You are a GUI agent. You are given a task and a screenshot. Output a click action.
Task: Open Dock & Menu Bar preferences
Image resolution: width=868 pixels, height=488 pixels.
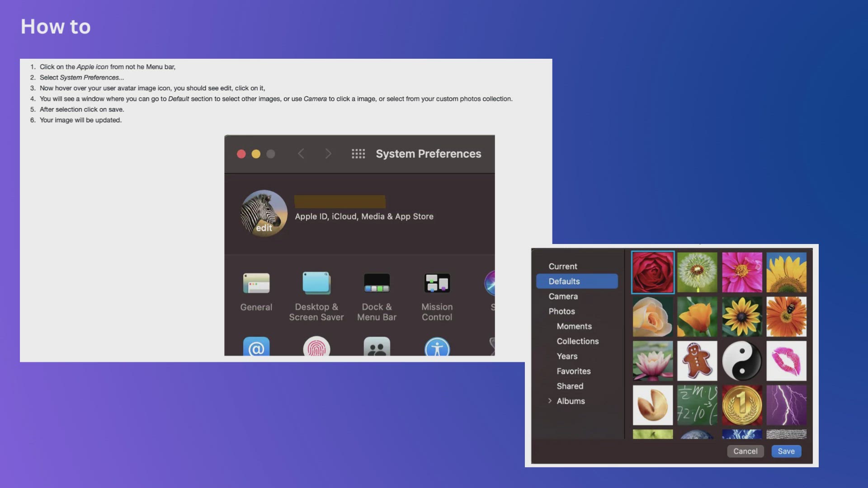tap(377, 284)
